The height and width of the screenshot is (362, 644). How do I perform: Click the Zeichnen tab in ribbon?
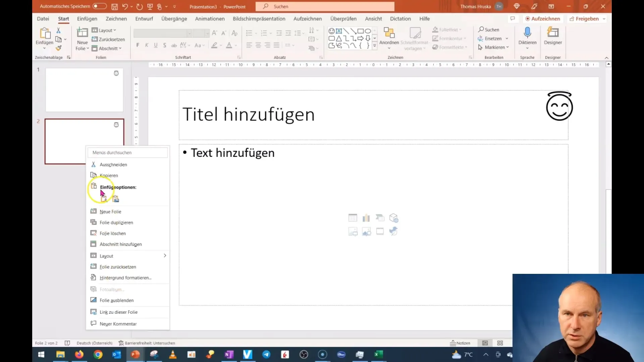point(116,18)
